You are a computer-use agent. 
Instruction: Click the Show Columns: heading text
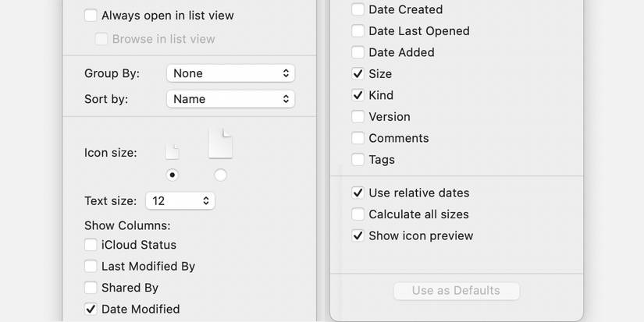(x=127, y=225)
